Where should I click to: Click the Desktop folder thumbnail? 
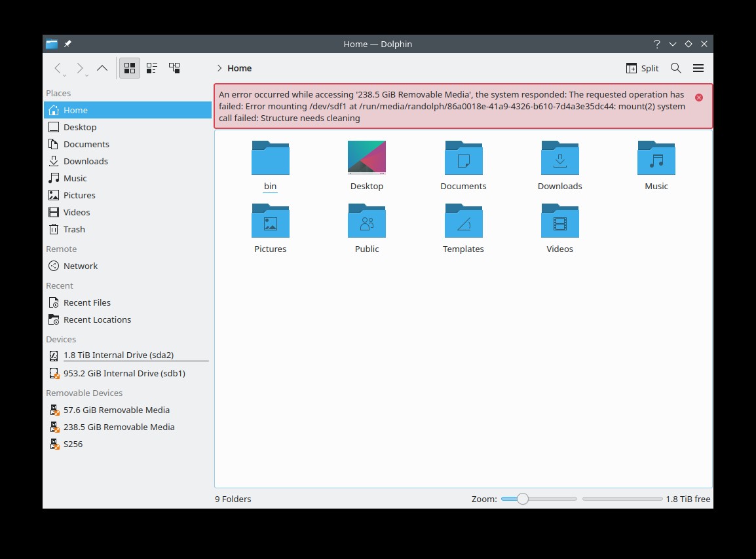tap(366, 158)
